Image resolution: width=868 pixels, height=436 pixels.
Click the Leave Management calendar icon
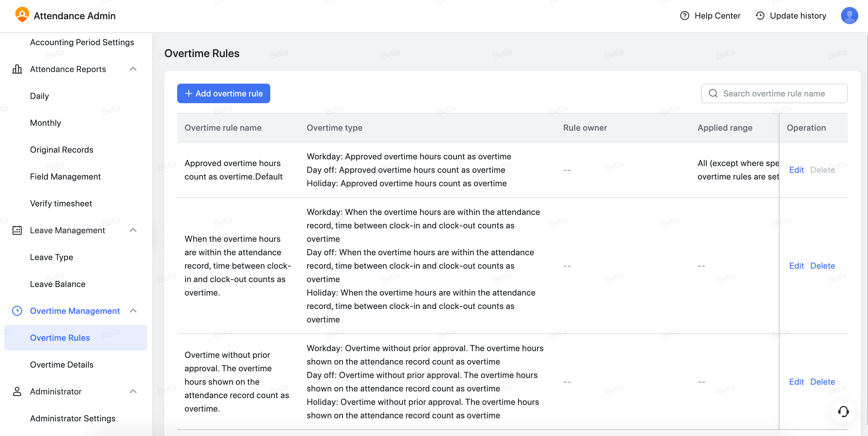coord(17,230)
